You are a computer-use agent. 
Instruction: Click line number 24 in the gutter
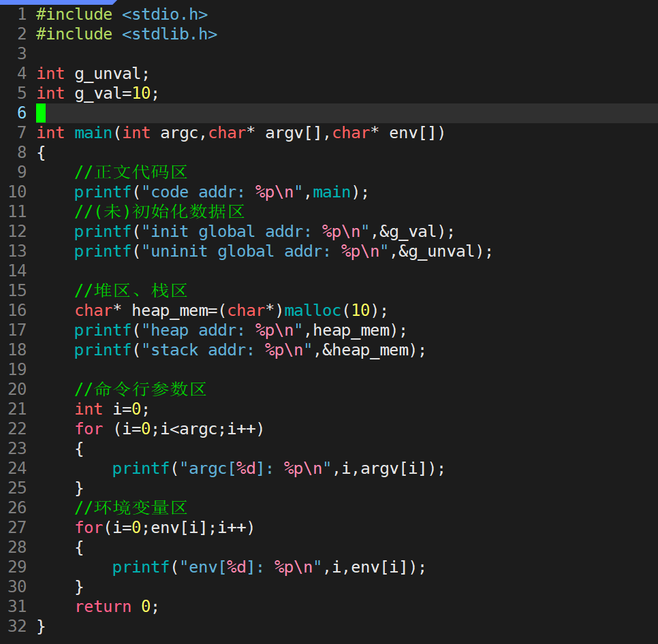point(17,468)
